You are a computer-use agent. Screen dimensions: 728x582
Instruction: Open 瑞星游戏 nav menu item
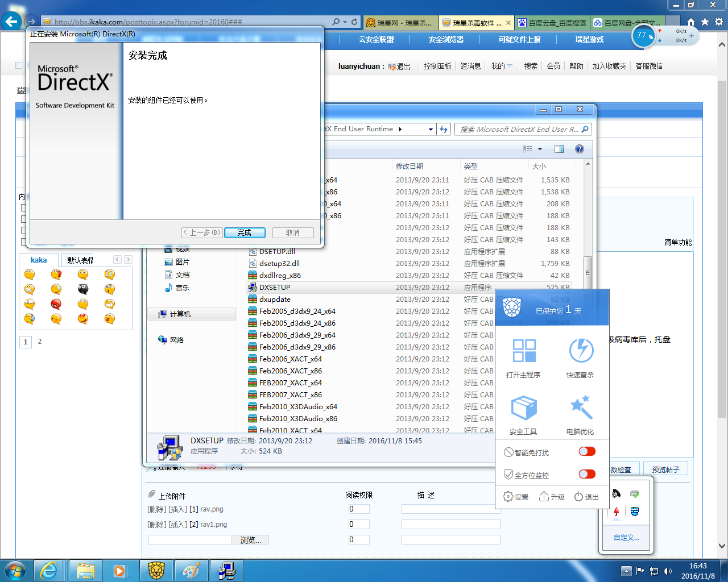[589, 40]
